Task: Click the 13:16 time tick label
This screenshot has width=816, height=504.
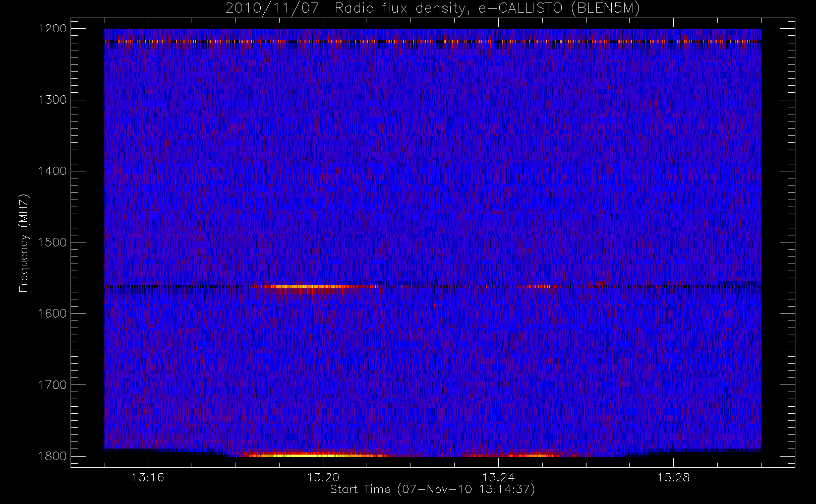Action: 148,477
